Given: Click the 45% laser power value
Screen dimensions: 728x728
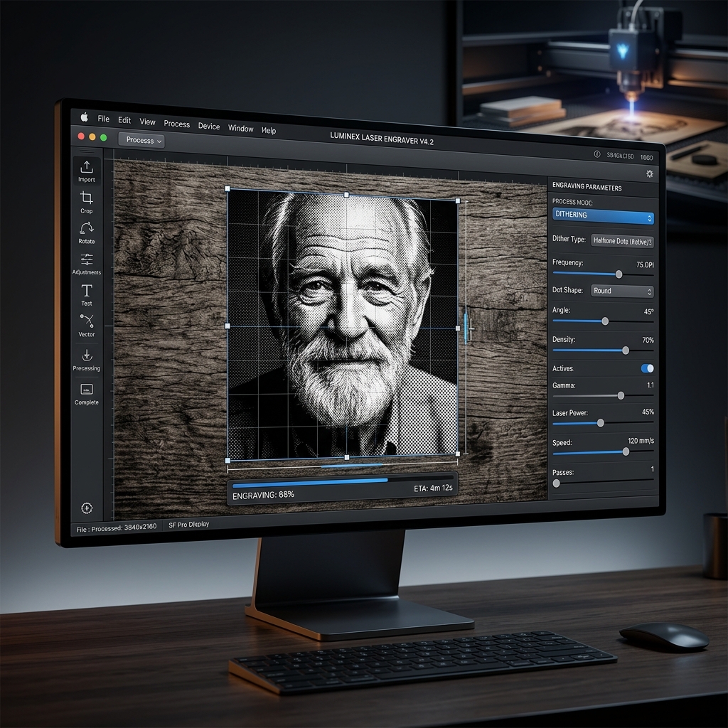Looking at the screenshot, I should 648,412.
